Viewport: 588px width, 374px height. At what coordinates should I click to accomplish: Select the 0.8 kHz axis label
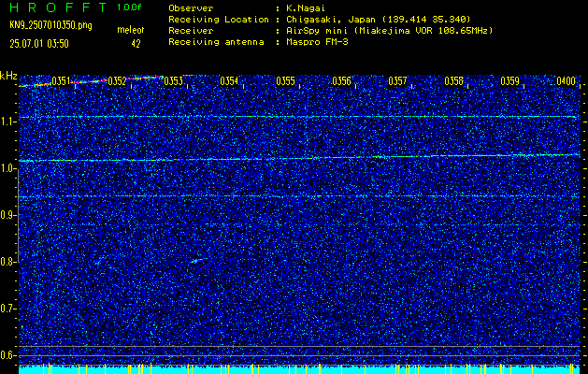(8, 262)
